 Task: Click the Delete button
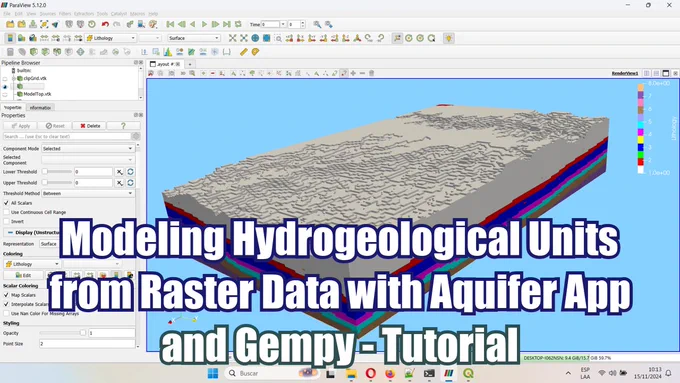click(90, 126)
